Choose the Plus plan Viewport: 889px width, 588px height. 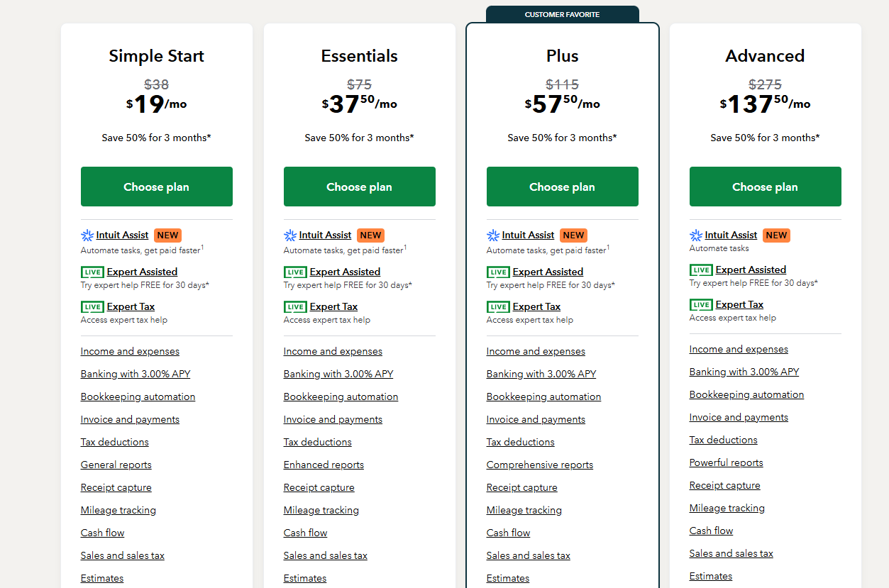coord(562,186)
